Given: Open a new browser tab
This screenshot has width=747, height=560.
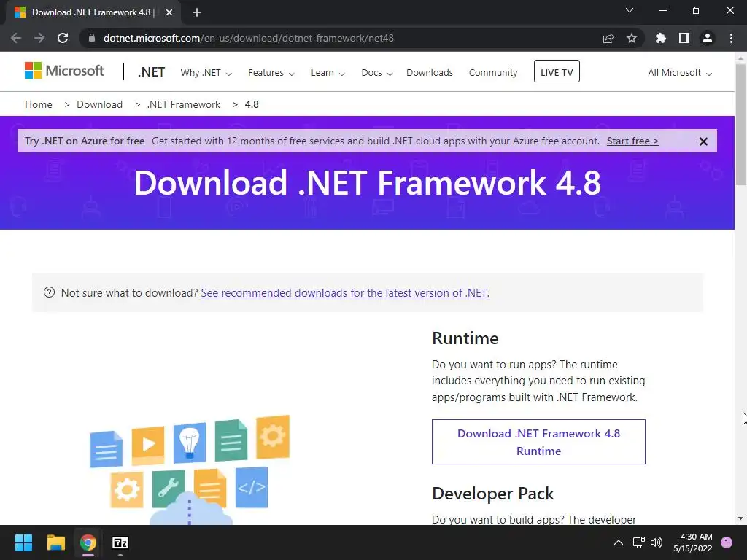Looking at the screenshot, I should 197,12.
